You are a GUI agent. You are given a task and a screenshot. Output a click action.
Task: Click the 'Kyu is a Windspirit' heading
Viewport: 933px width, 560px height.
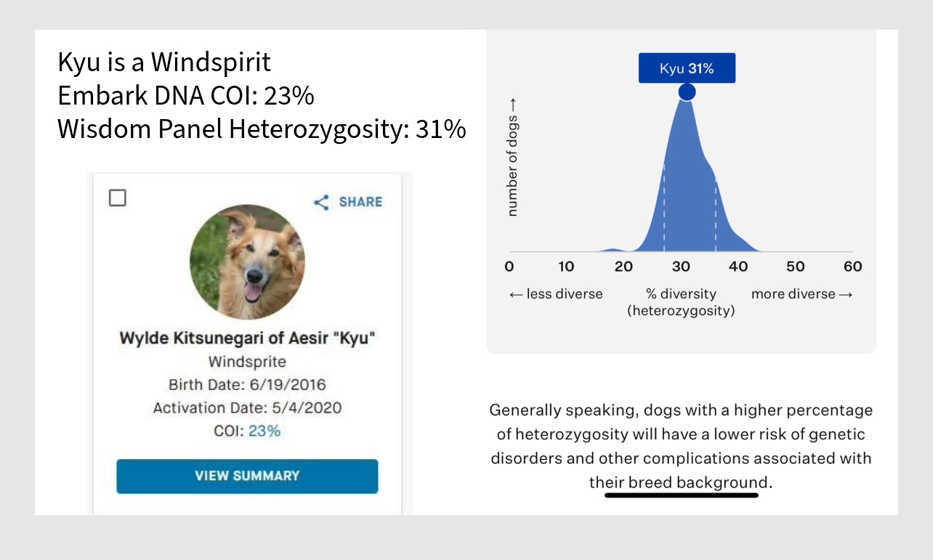pos(164,62)
